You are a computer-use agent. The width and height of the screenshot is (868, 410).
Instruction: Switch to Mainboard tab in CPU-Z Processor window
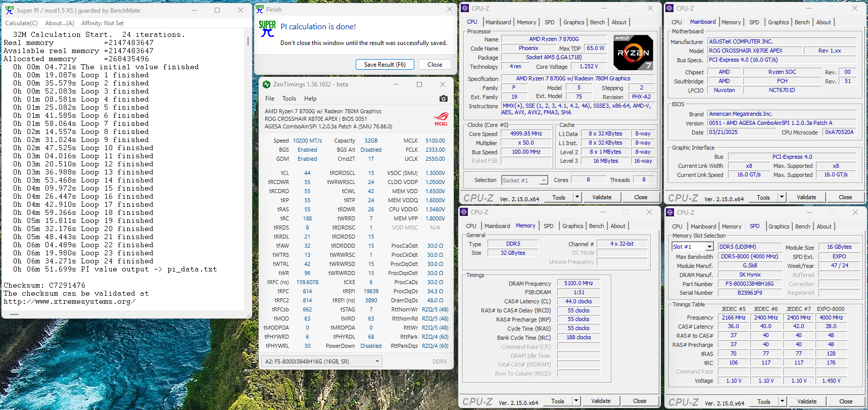[498, 22]
